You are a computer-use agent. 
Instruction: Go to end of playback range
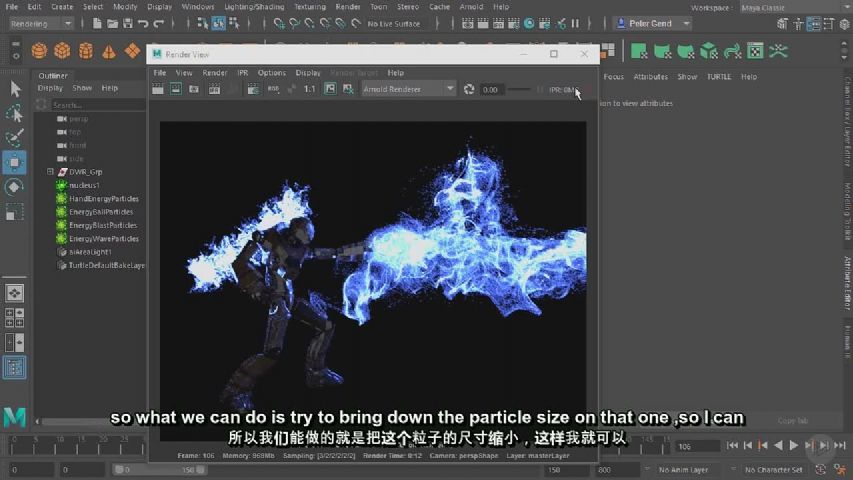(840, 445)
